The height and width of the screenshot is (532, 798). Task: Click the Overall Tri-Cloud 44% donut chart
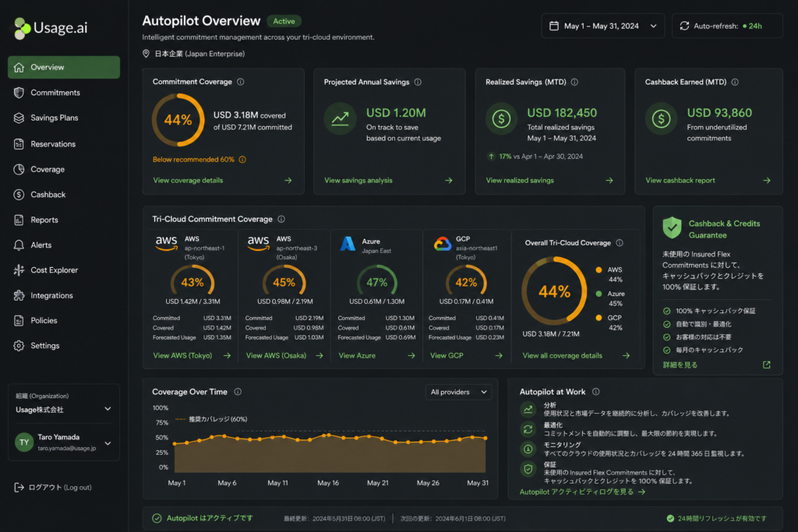click(554, 291)
